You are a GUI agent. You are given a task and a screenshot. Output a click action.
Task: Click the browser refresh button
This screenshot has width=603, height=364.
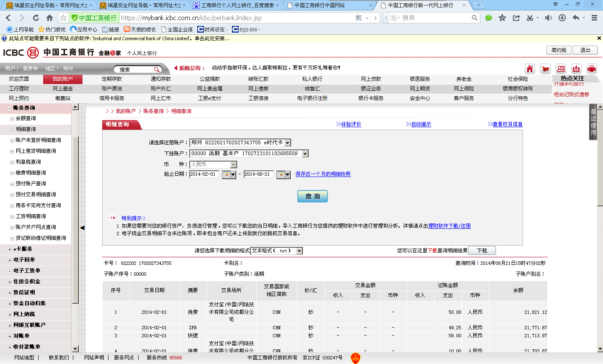[36, 18]
